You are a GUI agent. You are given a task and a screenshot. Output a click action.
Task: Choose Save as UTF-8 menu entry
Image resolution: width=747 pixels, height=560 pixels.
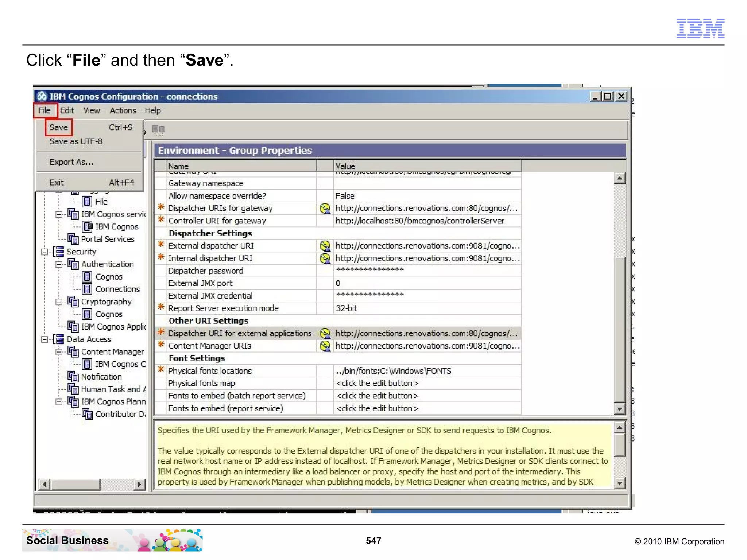coord(76,141)
